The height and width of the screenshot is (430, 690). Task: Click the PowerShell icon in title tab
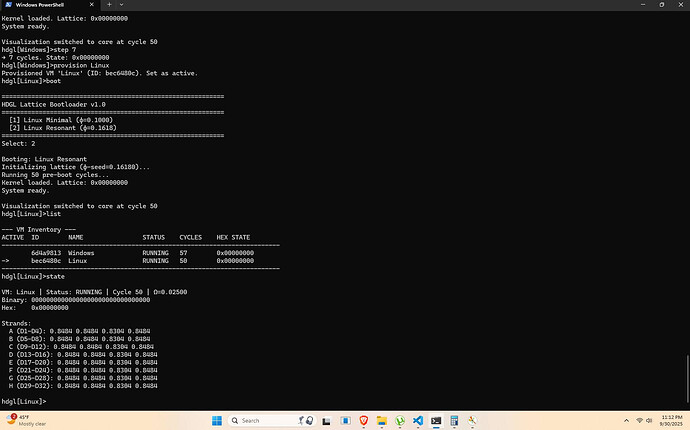point(8,5)
